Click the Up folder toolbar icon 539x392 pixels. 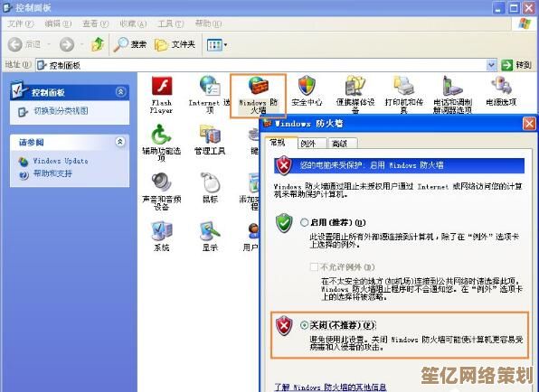[x=98, y=44]
